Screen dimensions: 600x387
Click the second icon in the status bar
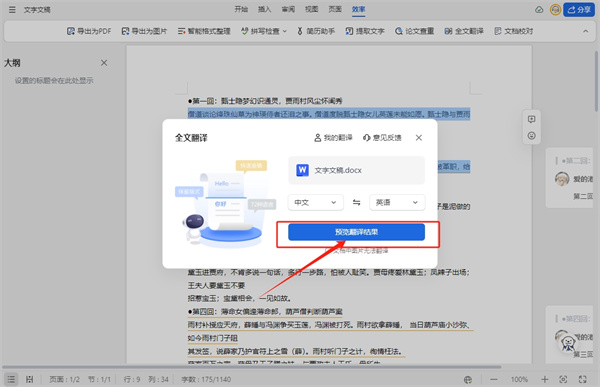pyautogui.click(x=29, y=379)
